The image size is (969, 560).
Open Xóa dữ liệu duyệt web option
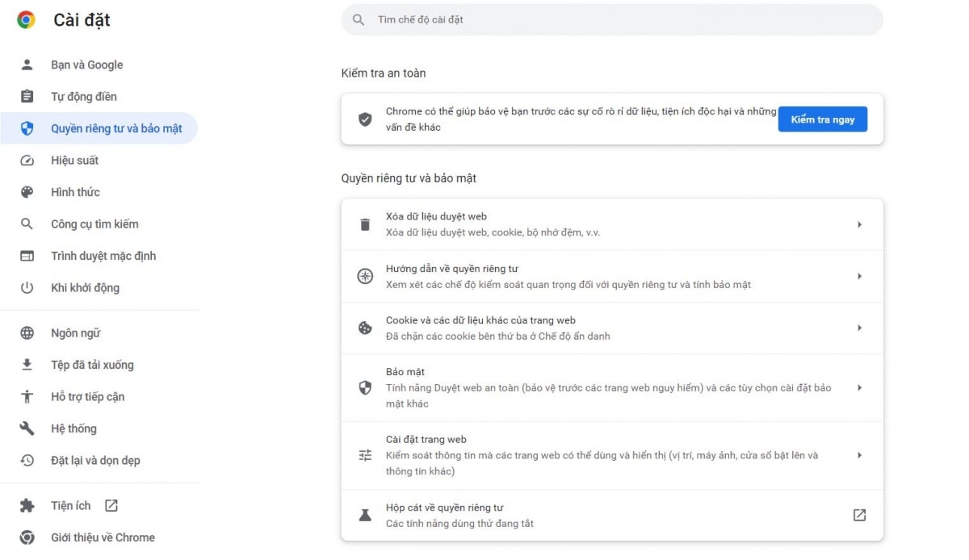point(612,224)
